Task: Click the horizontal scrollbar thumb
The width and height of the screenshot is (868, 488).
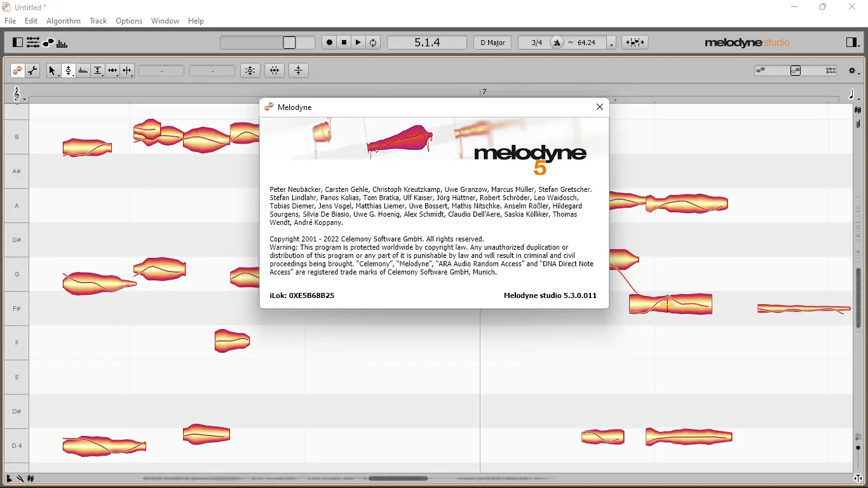Action: (x=398, y=478)
